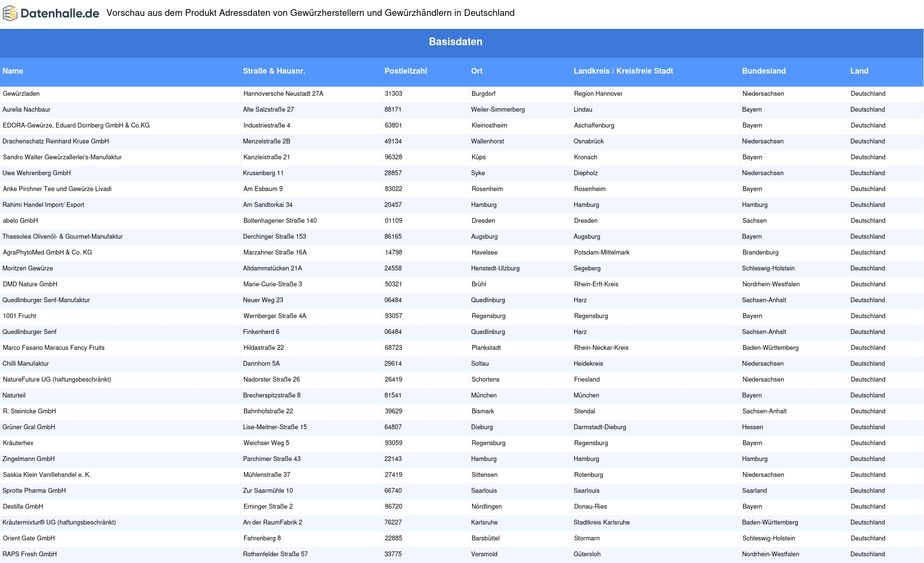Click the town Weiler-Simmerberg
Image resolution: width=924 pixels, height=563 pixels.
[498, 110]
